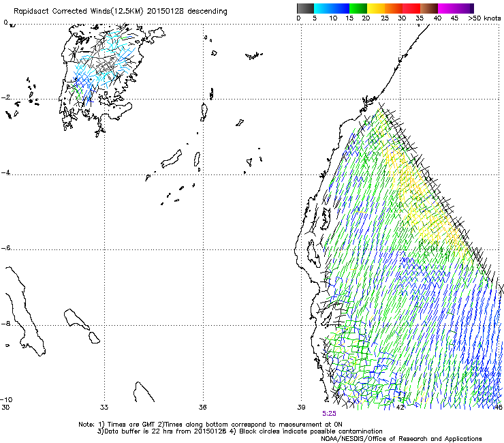This screenshot has height=443, width=504.
Task: Click the '-6' latitude axis label
Action: [x=5, y=248]
